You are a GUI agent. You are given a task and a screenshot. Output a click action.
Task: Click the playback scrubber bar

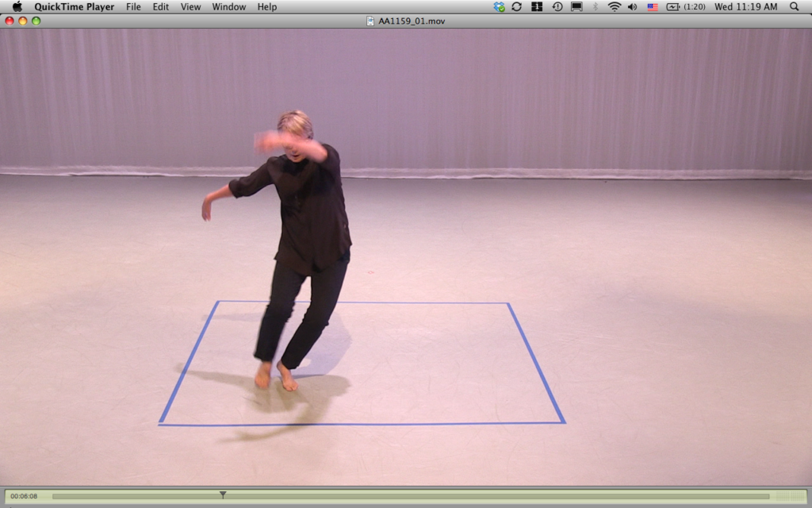pos(411,497)
